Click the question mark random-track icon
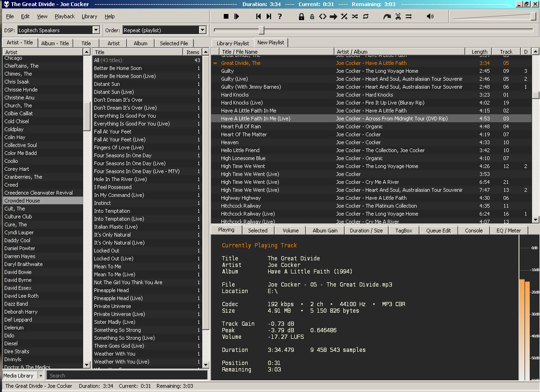This screenshot has height=392, width=540. (280, 17)
